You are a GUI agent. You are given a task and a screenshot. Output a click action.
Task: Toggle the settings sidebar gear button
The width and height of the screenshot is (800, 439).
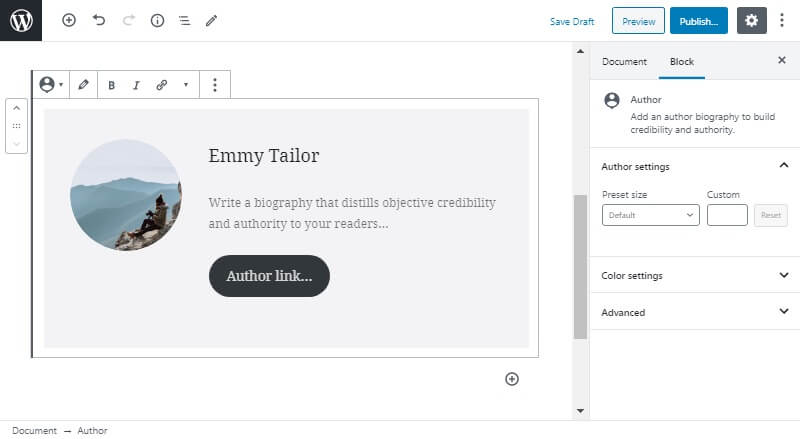click(x=752, y=21)
